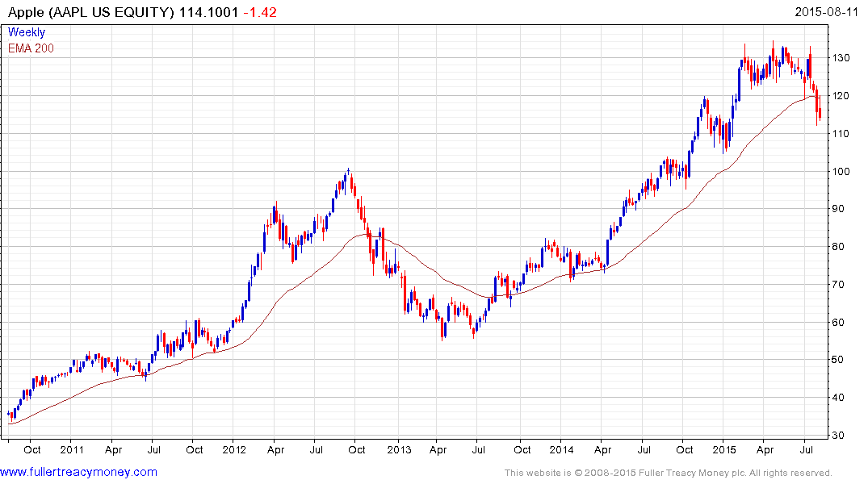Click the 100 price axis label
The image size is (868, 484).
click(x=841, y=172)
